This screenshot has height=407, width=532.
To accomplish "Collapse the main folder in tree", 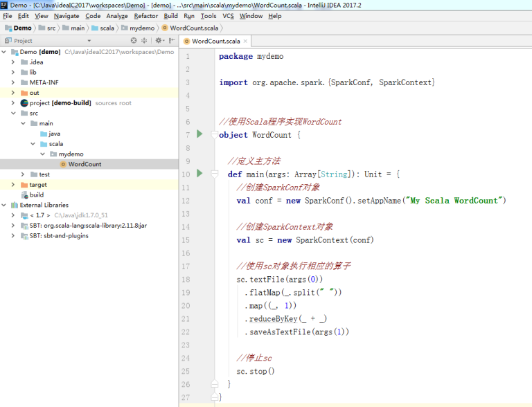I will [23, 123].
